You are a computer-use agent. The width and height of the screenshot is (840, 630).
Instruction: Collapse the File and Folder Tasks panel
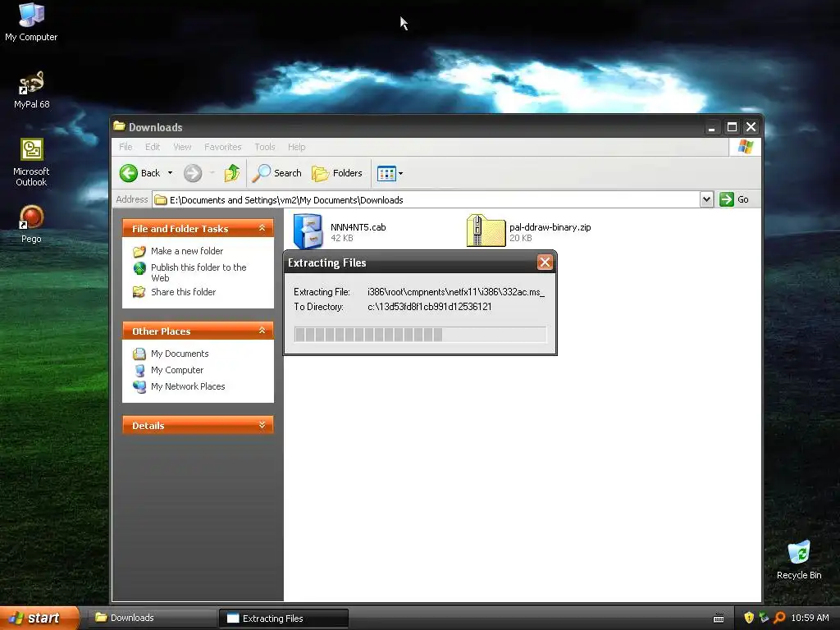click(262, 228)
